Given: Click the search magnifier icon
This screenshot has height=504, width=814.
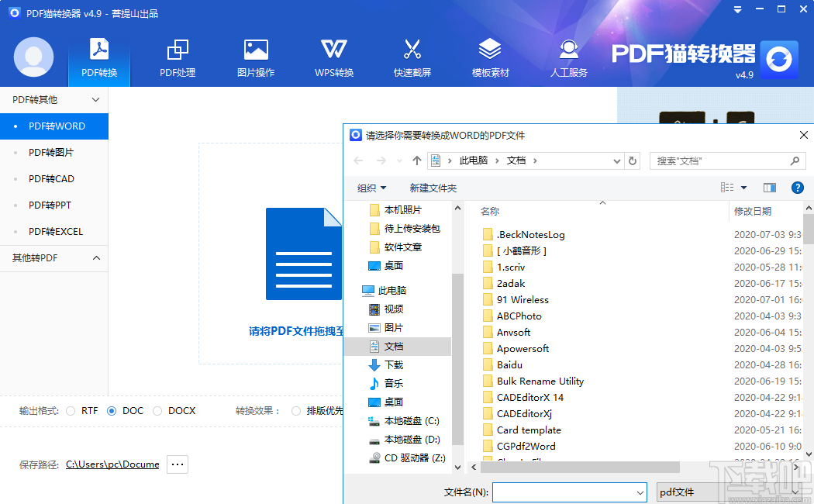Looking at the screenshot, I should [795, 161].
